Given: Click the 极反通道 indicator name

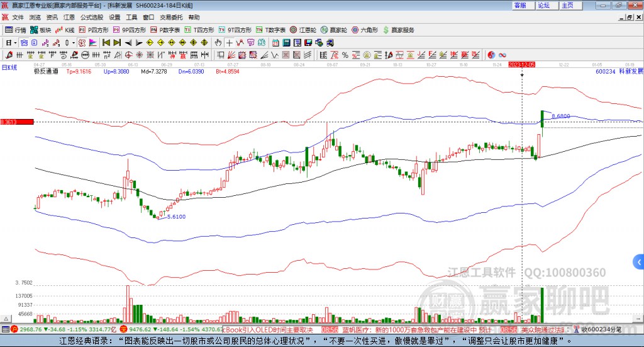Looking at the screenshot, I should point(46,71).
